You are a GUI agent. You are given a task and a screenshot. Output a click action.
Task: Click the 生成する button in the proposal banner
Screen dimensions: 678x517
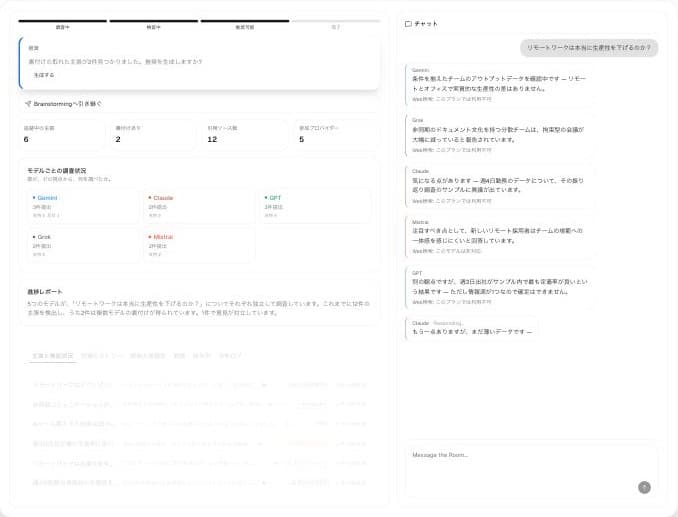(x=44, y=75)
